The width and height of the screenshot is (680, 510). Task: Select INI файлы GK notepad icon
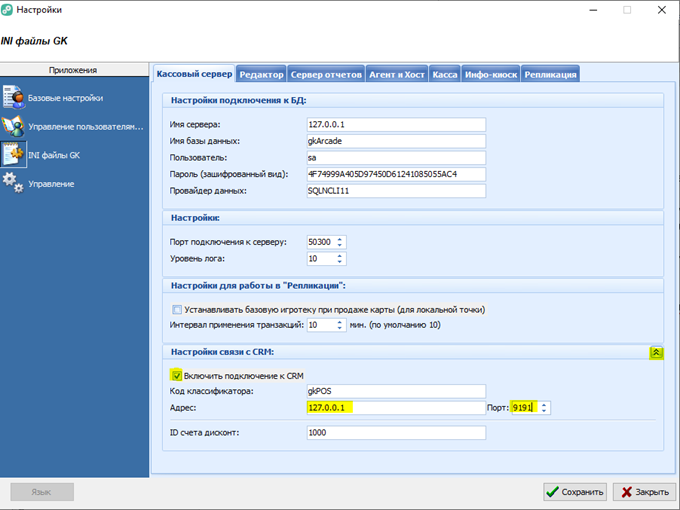[13, 154]
